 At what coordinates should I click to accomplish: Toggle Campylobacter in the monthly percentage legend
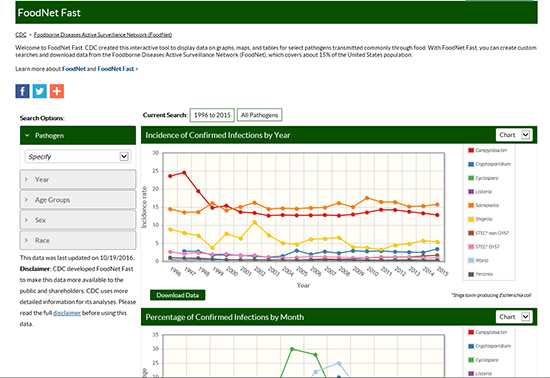(x=488, y=332)
